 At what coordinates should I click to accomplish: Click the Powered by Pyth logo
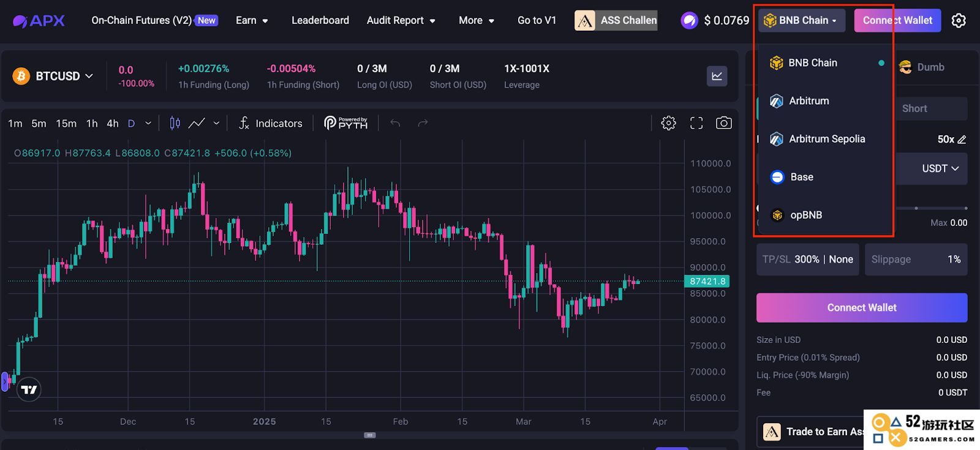tap(345, 123)
